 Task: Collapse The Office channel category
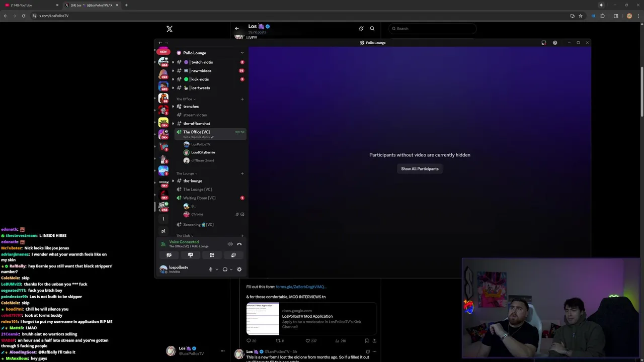[x=186, y=99]
